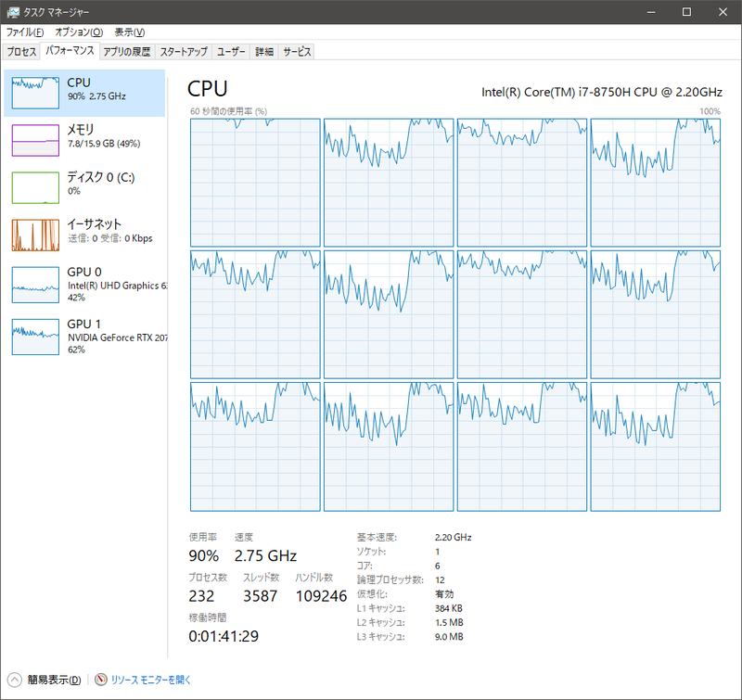Click the first logical processor graph
Image resolution: width=742 pixels, height=700 pixels.
point(253,183)
